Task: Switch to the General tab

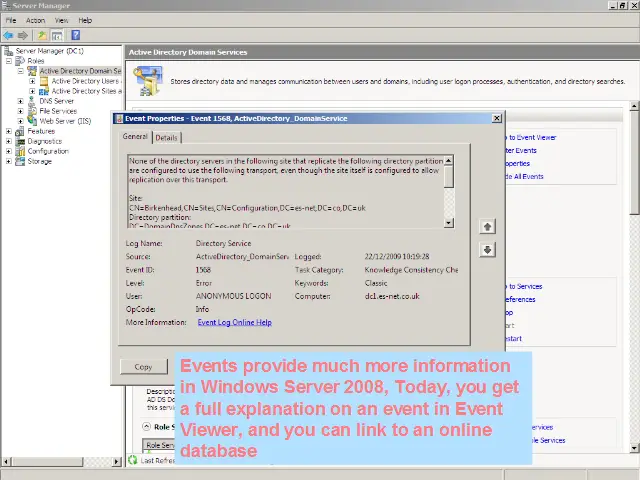Action: (x=135, y=136)
